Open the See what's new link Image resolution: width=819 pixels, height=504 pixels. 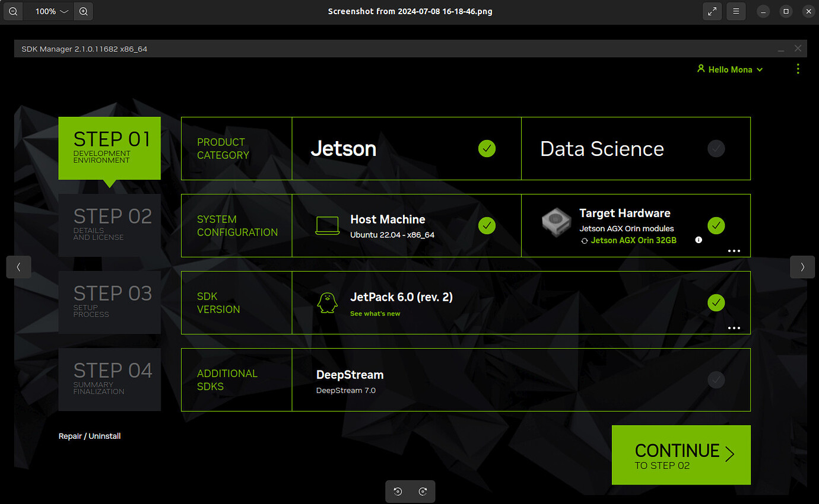pos(375,313)
